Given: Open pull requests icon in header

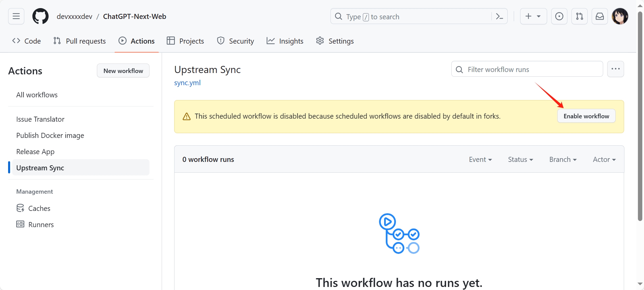Looking at the screenshot, I should point(580,16).
